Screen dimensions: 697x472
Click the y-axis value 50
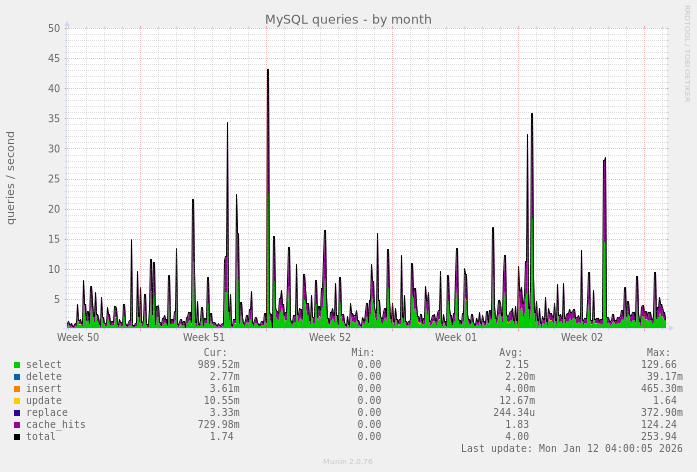(54, 28)
